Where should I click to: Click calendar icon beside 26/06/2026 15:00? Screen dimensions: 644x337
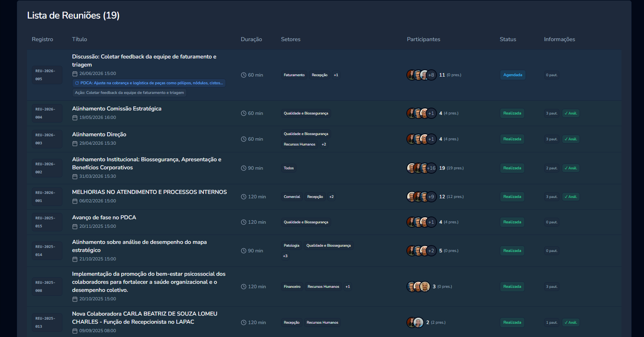click(x=75, y=74)
